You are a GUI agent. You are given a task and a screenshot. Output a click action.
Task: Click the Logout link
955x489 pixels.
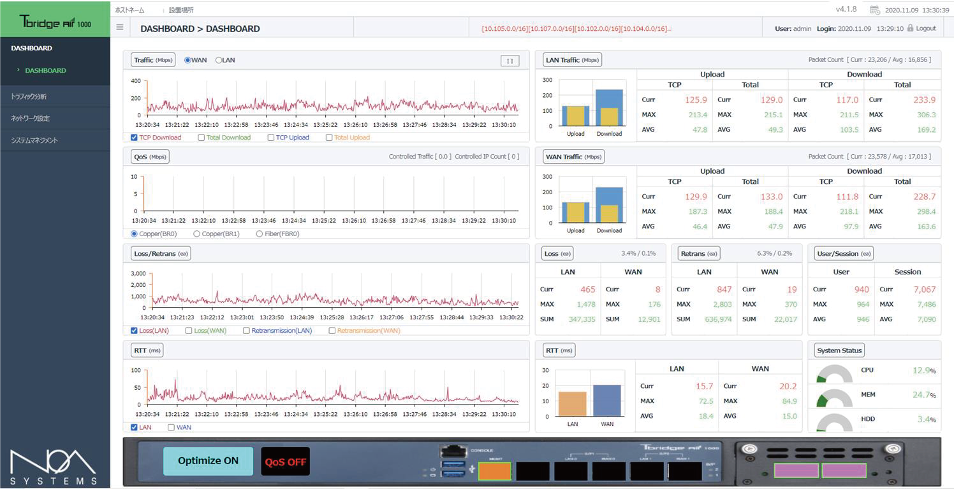[921, 29]
